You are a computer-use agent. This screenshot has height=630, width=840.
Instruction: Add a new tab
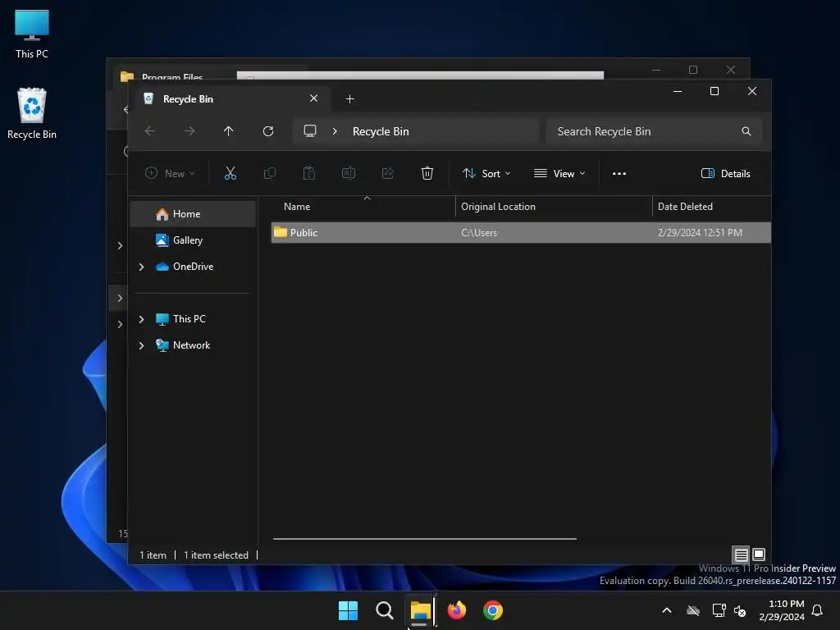(349, 99)
